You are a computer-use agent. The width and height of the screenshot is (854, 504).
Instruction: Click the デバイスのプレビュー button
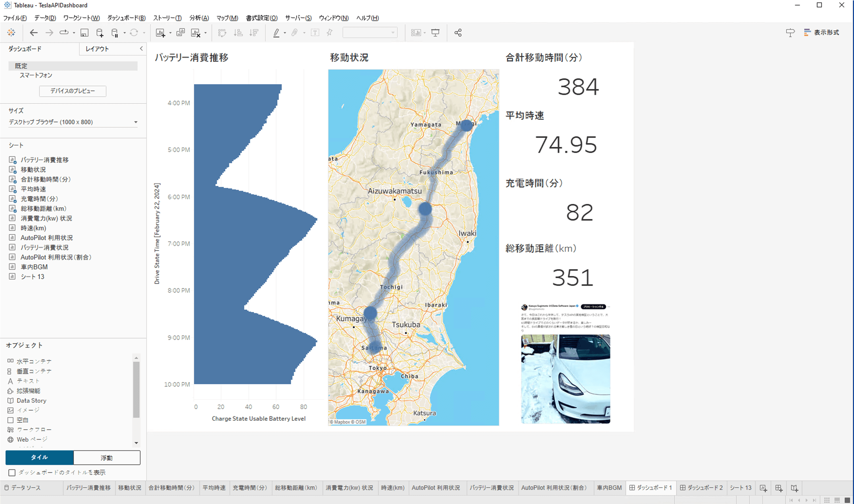72,91
